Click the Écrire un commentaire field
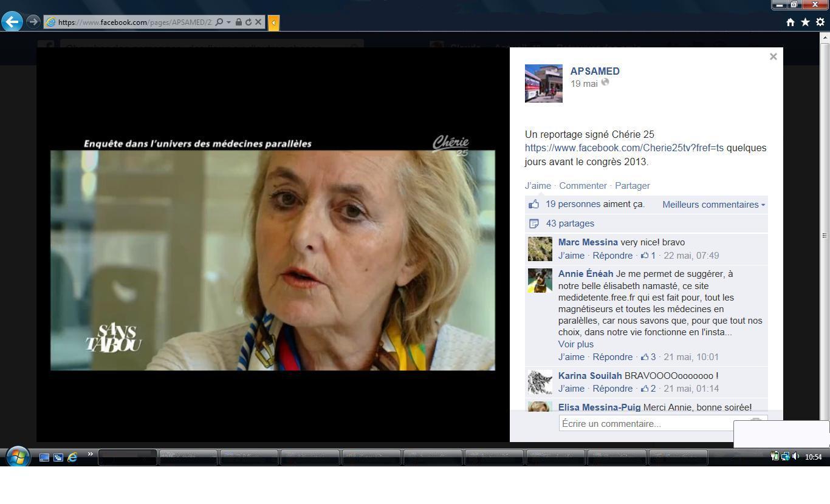 pos(644,424)
